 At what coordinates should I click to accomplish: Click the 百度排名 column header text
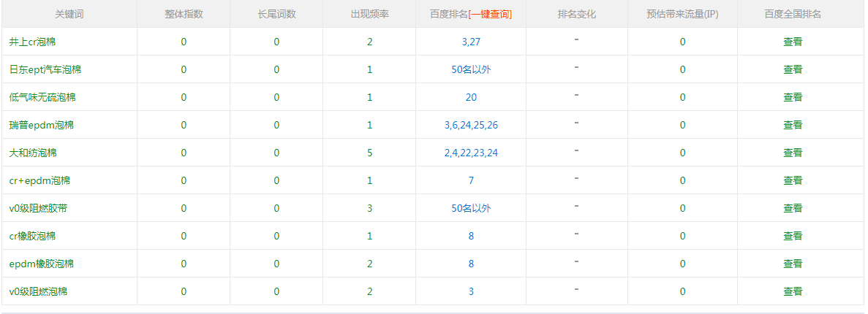(x=449, y=15)
